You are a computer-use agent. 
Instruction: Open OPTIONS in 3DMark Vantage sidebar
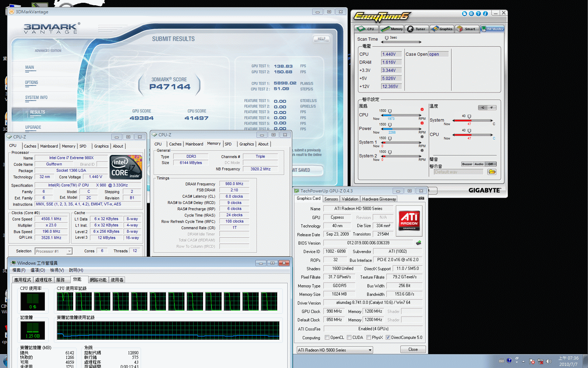tap(31, 82)
